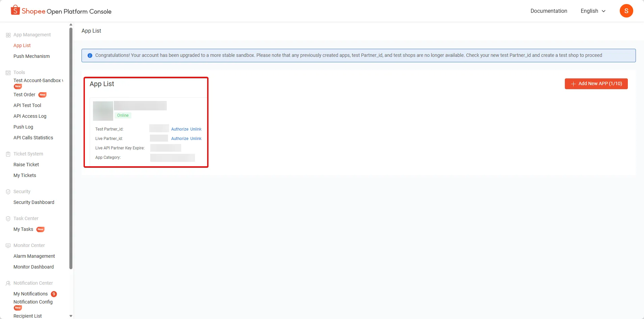Click the Online status tag

(x=123, y=115)
